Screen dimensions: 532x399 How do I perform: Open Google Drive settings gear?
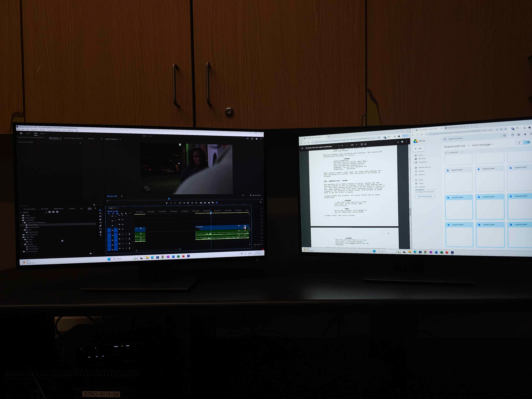pyautogui.click(x=519, y=135)
